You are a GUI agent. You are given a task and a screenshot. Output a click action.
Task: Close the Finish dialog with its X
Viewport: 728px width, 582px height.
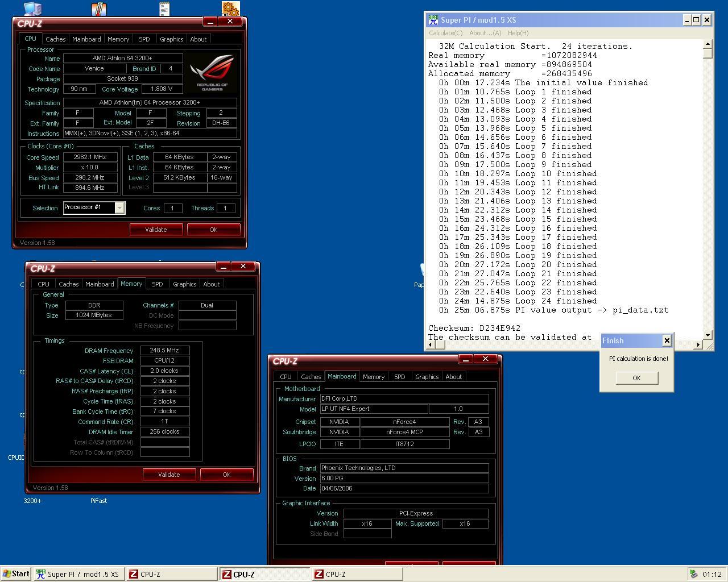[x=667, y=340]
